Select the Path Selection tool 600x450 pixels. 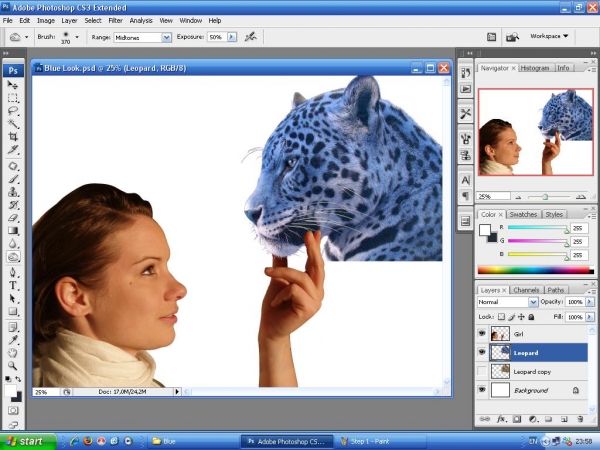click(13, 298)
